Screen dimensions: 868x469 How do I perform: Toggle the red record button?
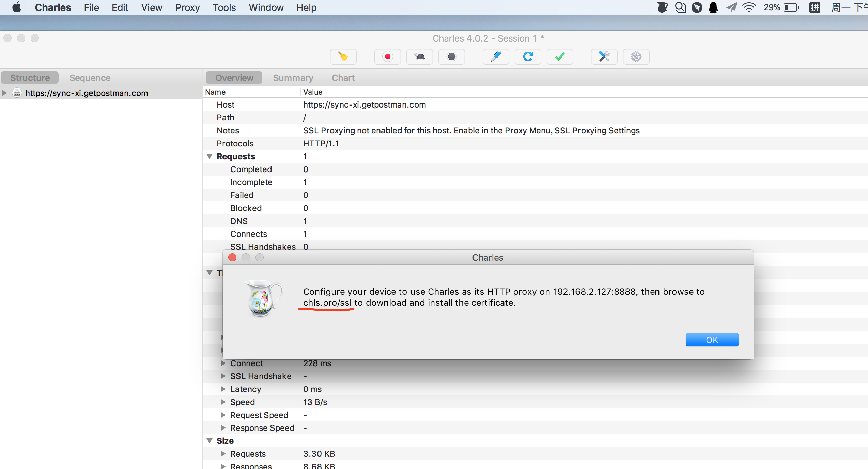pyautogui.click(x=387, y=56)
